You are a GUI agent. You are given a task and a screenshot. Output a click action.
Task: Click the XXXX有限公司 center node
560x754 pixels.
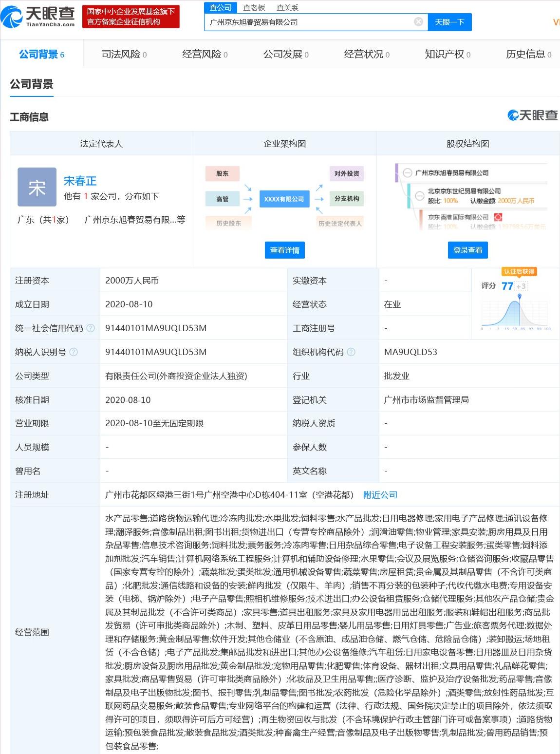(x=284, y=199)
